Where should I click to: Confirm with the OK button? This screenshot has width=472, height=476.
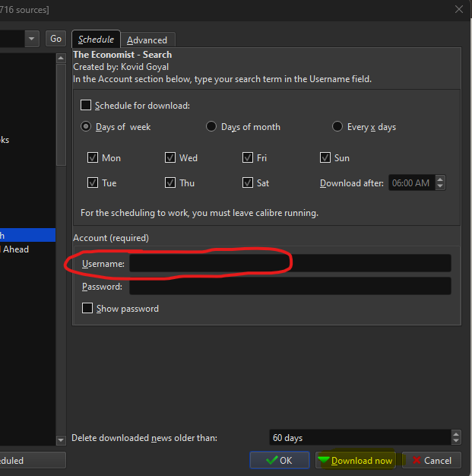point(280,460)
